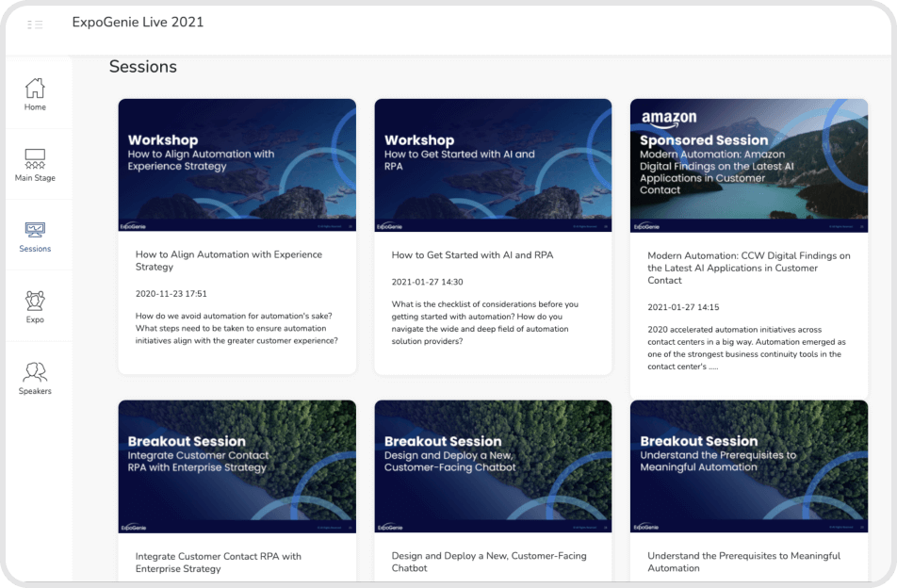Click the 'How to Get Started with AI and RPA' title
The height and width of the screenshot is (588, 897).
(473, 255)
